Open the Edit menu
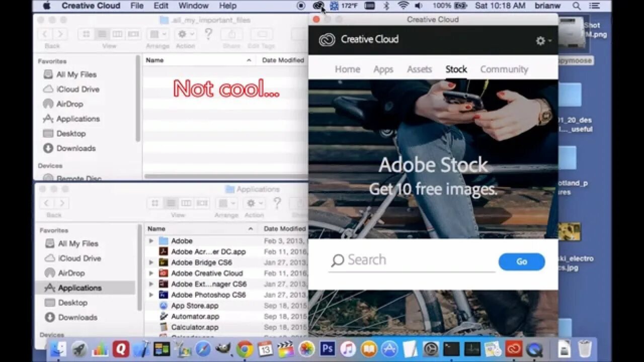Image resolution: width=644 pixels, height=362 pixels. point(161,6)
